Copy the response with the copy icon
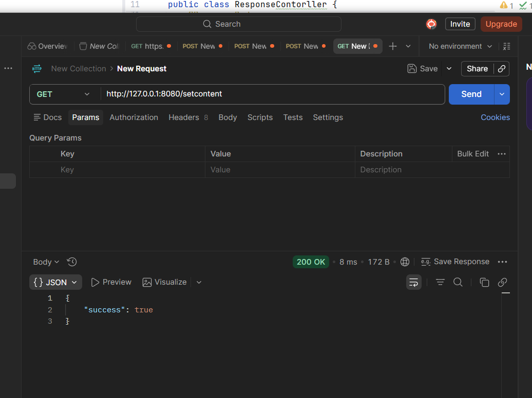This screenshot has height=398, width=532. click(x=484, y=282)
